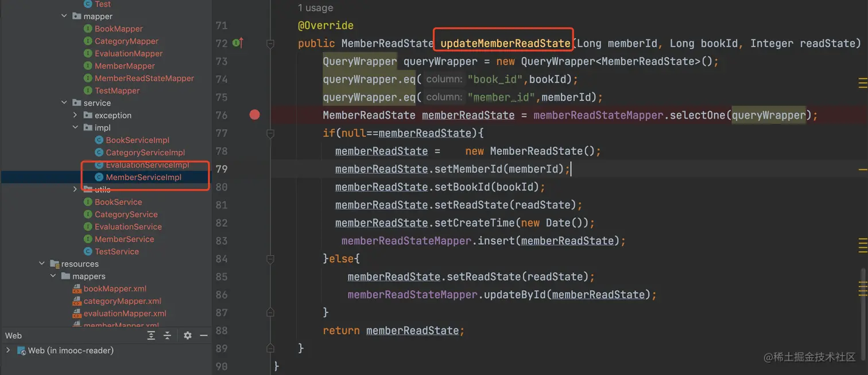This screenshot has width=868, height=375.
Task: Click the BookServiceImpl class icon
Action: point(99,140)
